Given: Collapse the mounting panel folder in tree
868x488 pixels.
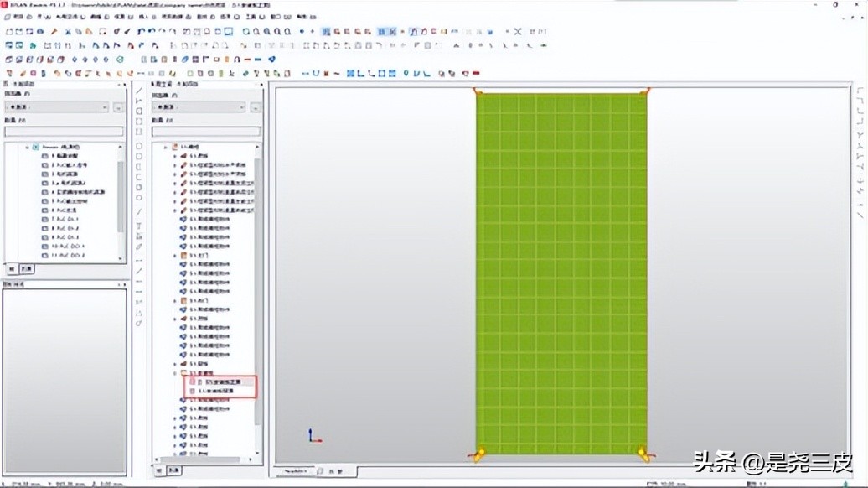Looking at the screenshot, I should (x=174, y=373).
